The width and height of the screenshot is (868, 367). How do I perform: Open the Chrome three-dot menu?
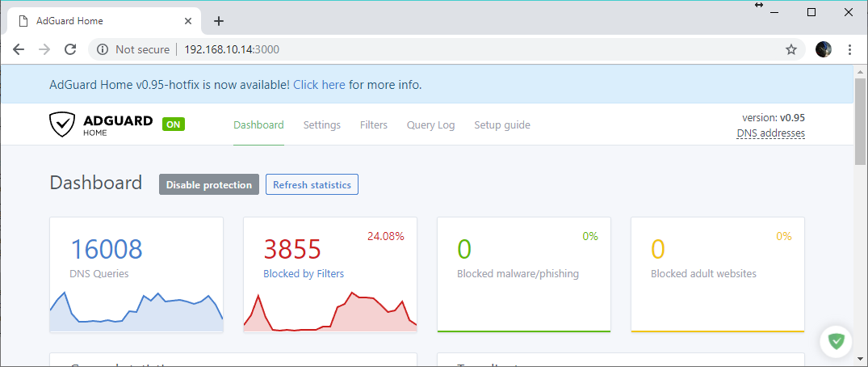[849, 50]
